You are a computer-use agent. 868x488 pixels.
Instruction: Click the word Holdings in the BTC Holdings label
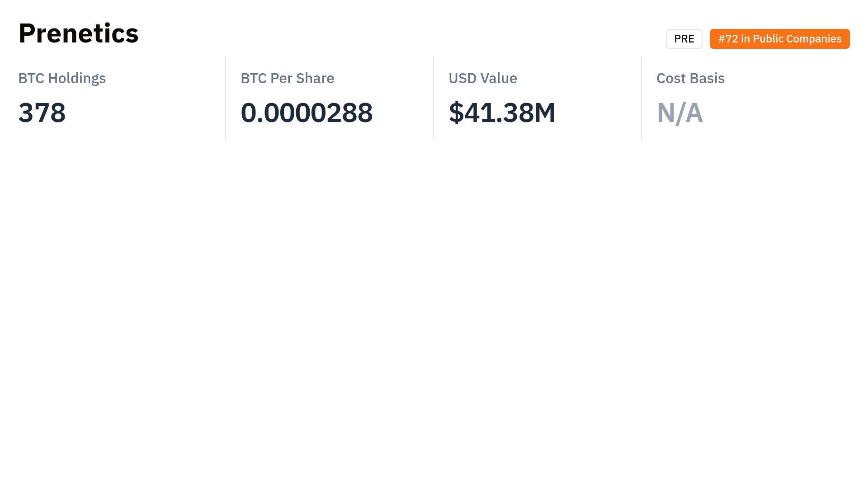77,78
